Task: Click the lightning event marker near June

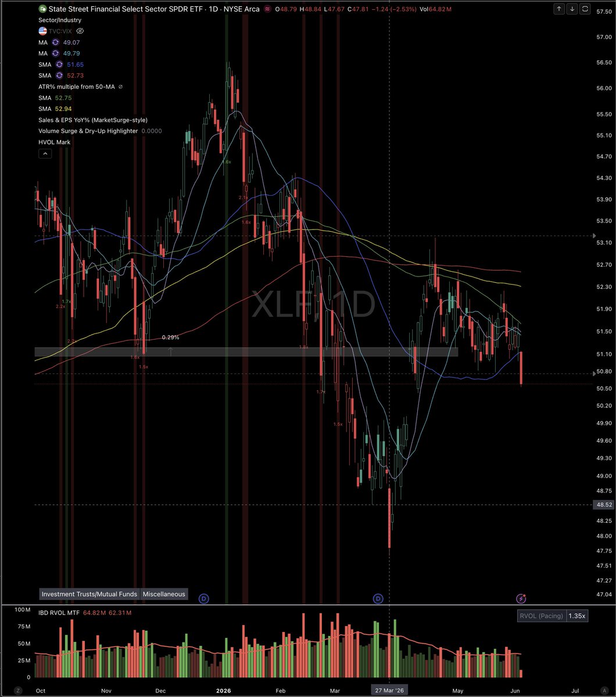Action: coord(522,598)
